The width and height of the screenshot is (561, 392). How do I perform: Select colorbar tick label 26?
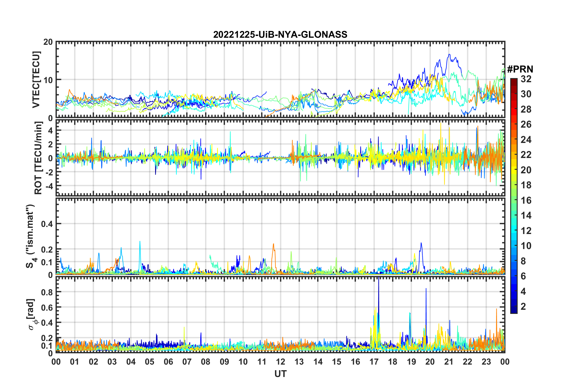coord(526,124)
